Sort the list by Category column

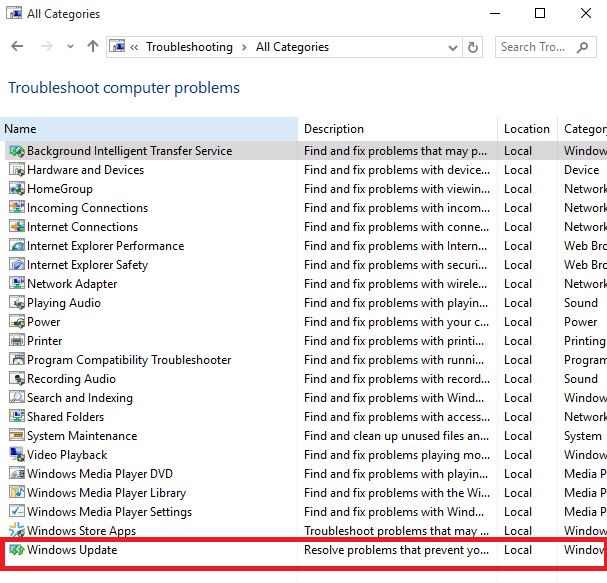click(583, 129)
